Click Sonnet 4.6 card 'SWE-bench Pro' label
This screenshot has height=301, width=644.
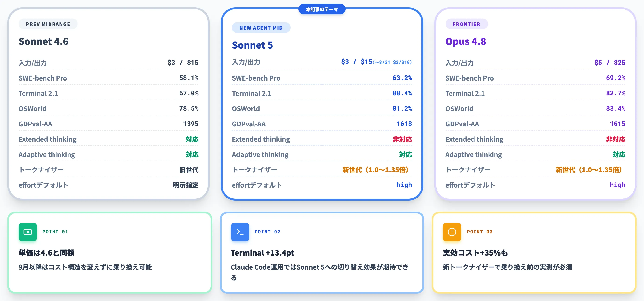click(x=43, y=78)
